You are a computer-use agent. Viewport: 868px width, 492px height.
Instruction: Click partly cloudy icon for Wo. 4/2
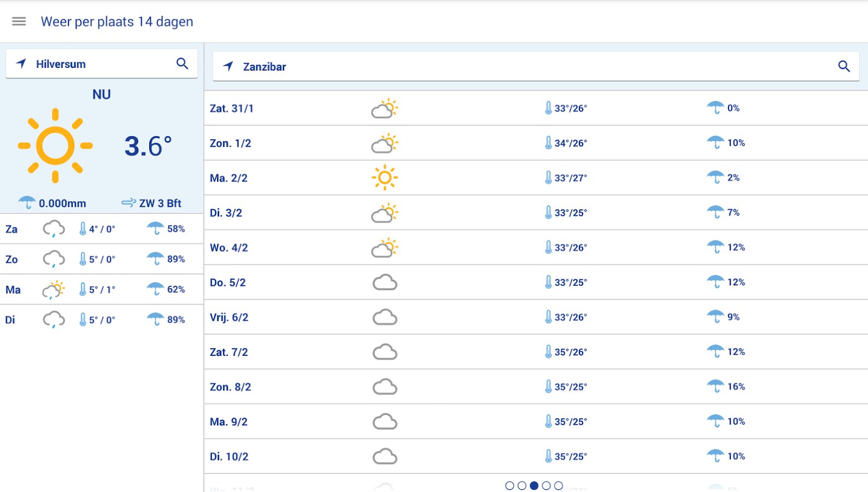(385, 248)
